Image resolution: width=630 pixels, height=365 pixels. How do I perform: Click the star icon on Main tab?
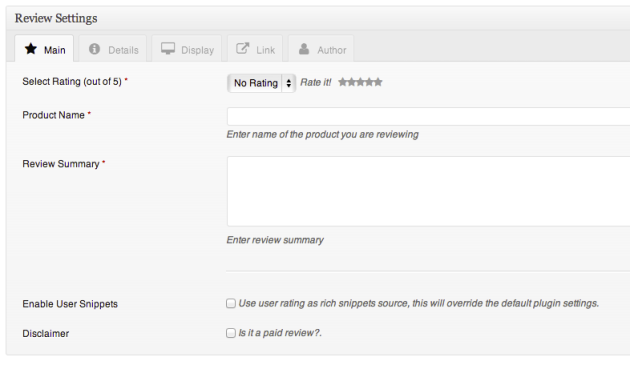click(x=31, y=49)
